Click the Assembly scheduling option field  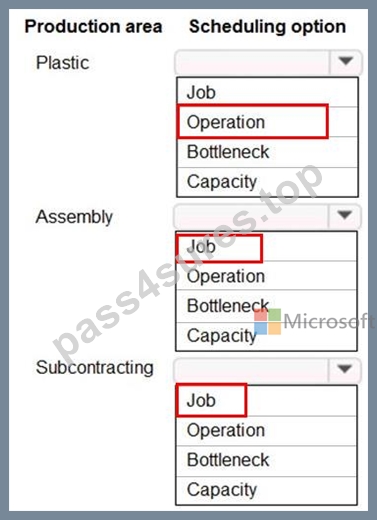pyautogui.click(x=267, y=216)
